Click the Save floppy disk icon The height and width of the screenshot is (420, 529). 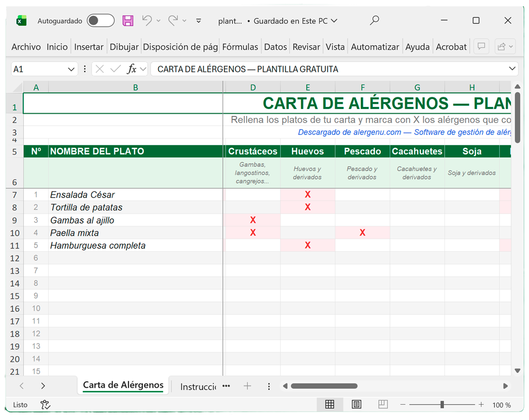click(x=128, y=21)
